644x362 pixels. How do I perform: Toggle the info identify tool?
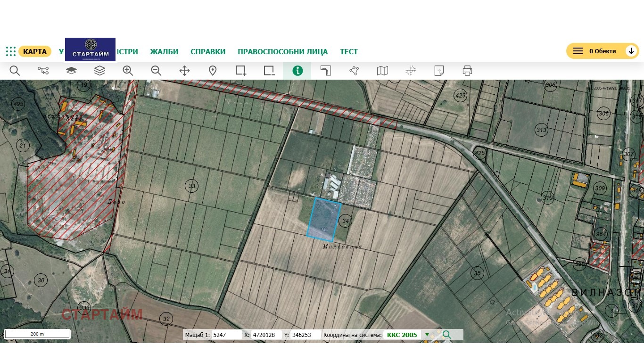(297, 71)
